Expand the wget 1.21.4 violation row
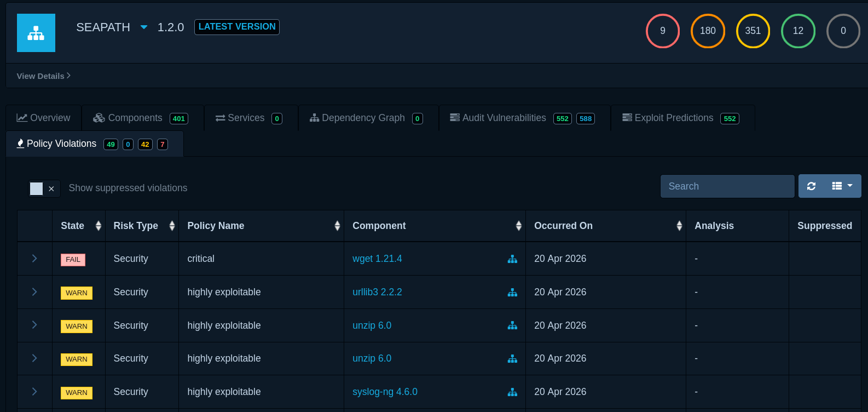Screen dimensions: 868x412 click(x=34, y=259)
